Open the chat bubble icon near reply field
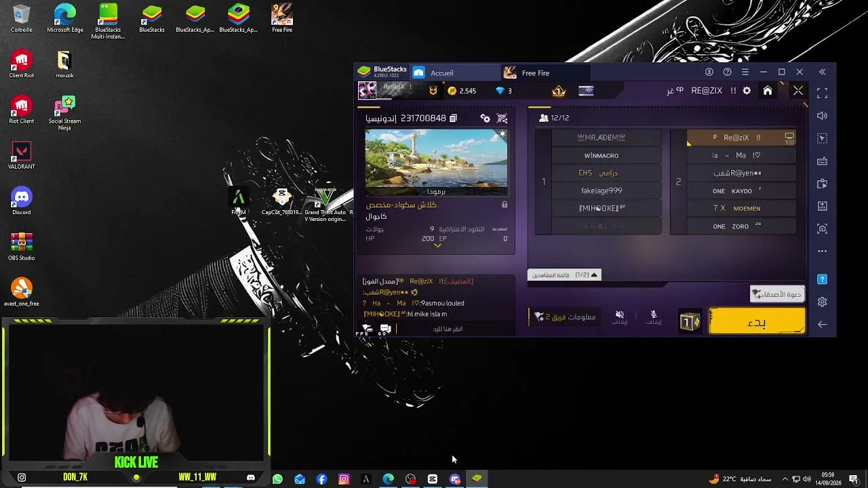Image resolution: width=868 pixels, height=488 pixels. (x=385, y=329)
